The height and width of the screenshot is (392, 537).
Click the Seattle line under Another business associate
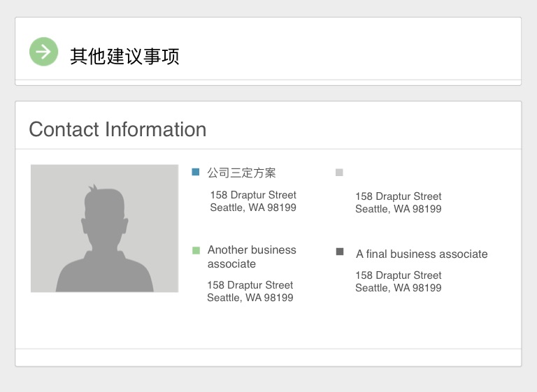tap(250, 298)
